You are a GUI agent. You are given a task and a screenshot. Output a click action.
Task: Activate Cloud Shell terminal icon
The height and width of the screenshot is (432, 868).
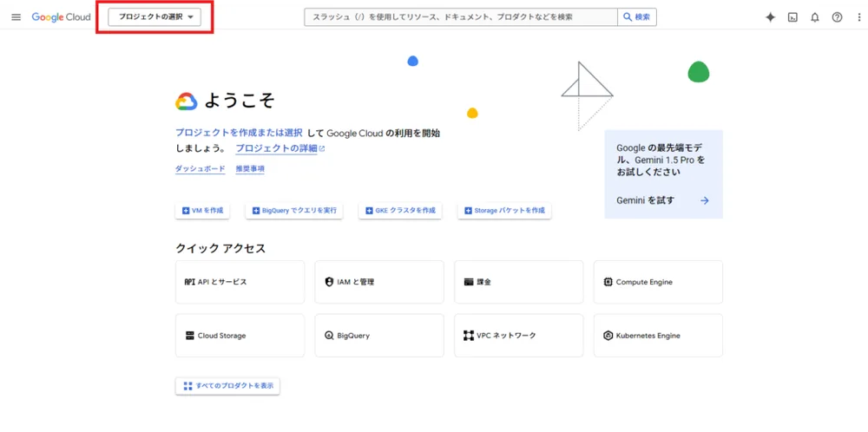pos(792,17)
